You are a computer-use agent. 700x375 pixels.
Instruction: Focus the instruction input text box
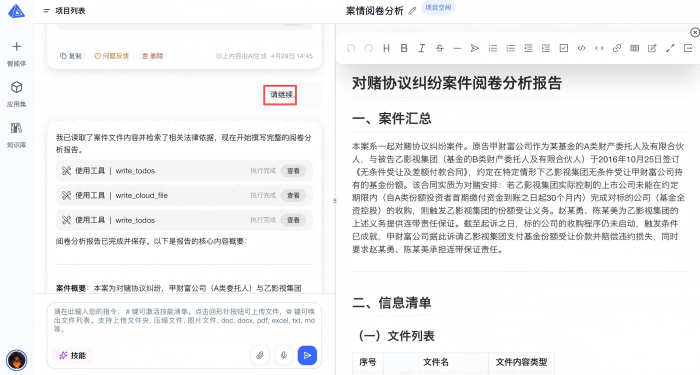(x=184, y=321)
